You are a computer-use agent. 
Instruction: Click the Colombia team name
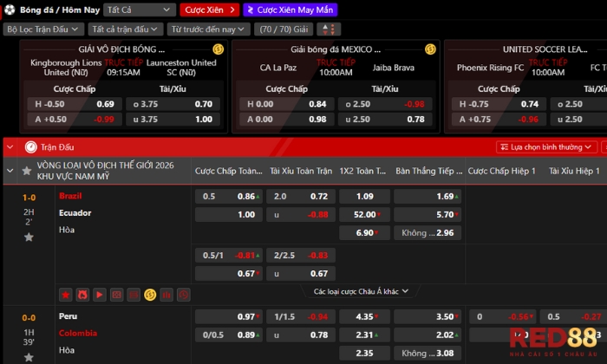[78, 333]
